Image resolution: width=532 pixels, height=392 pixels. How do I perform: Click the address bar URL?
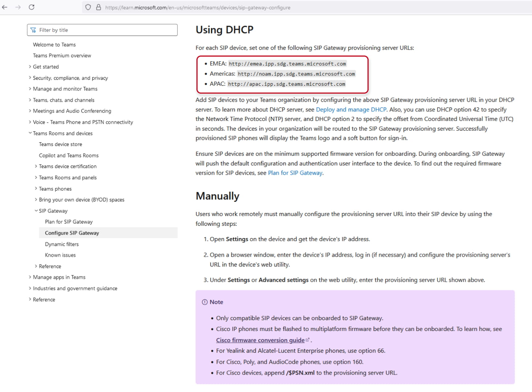pos(198,8)
